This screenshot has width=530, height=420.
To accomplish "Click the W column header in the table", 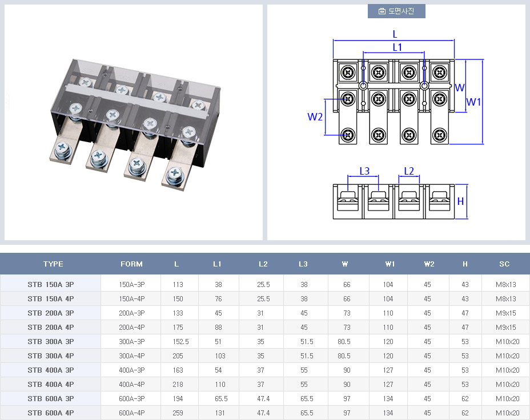I will (345, 264).
